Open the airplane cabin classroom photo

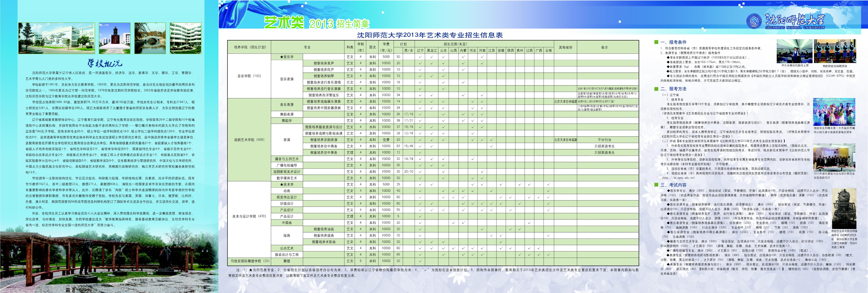tap(794, 51)
